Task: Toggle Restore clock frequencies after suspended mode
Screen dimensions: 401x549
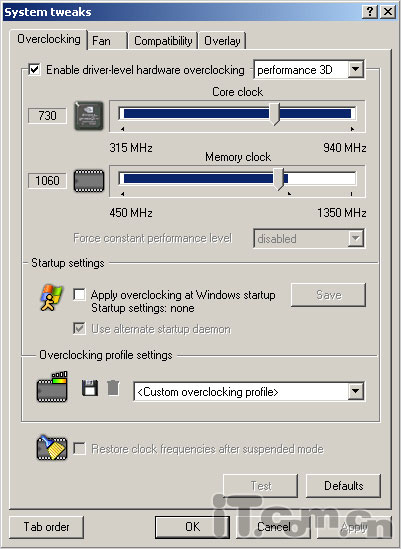Action: point(79,449)
